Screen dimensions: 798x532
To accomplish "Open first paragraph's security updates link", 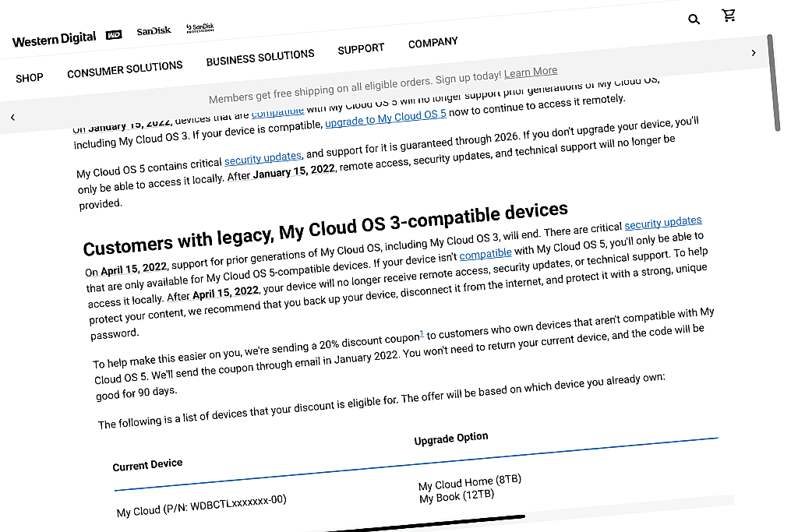I will pos(263,158).
